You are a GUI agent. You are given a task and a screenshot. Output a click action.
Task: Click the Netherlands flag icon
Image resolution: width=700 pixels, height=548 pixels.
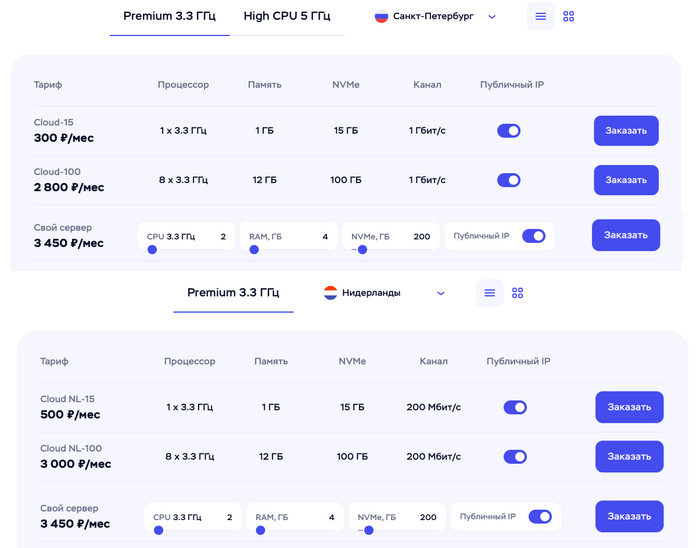tap(330, 293)
